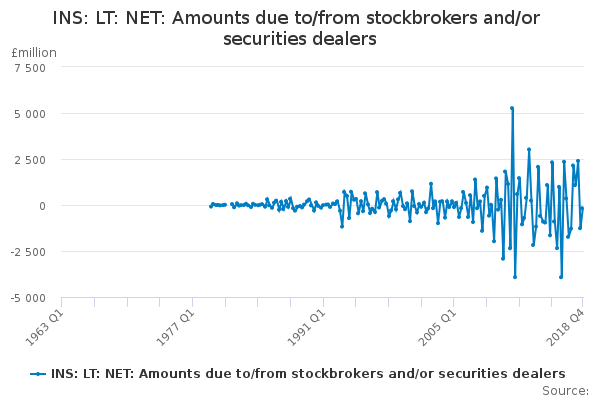600x400 pixels.
Task: Click the -5 000 y-axis label
Action: [x=26, y=298]
